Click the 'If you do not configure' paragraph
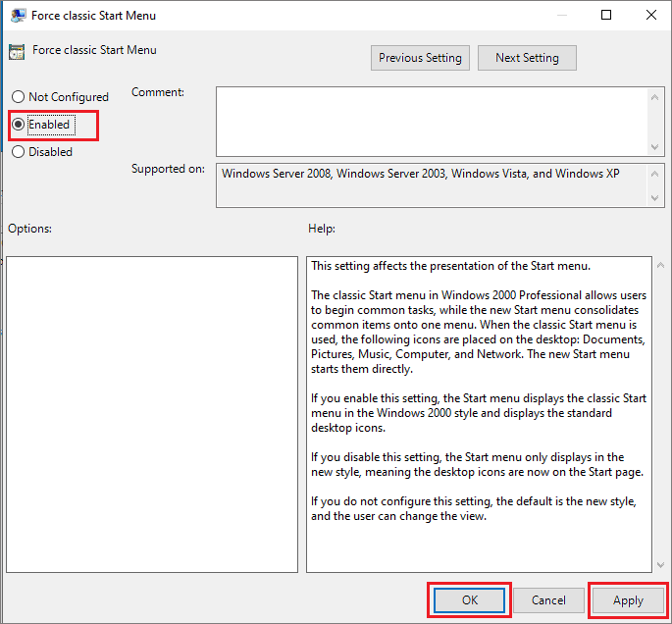The width and height of the screenshot is (672, 624). pyautogui.click(x=474, y=508)
